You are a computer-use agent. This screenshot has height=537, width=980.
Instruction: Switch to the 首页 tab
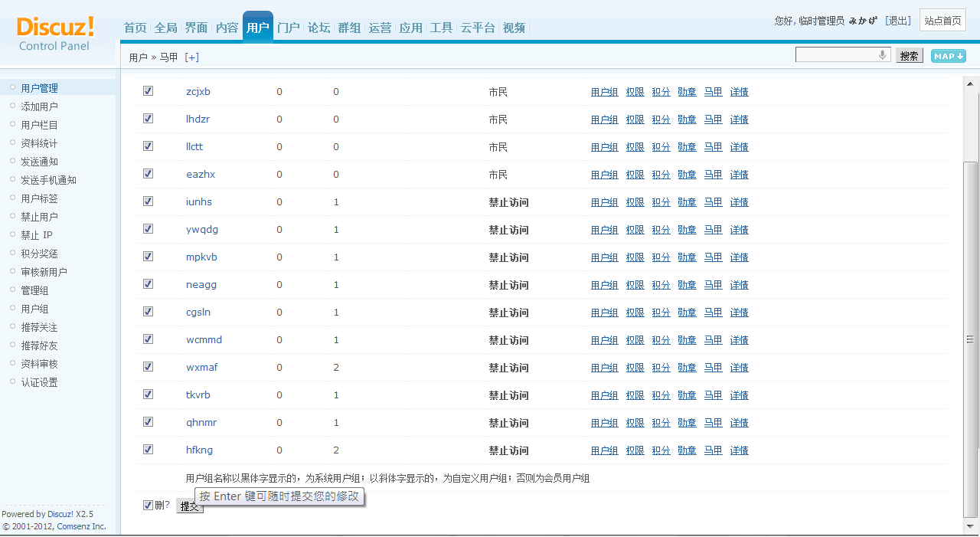pyautogui.click(x=136, y=28)
